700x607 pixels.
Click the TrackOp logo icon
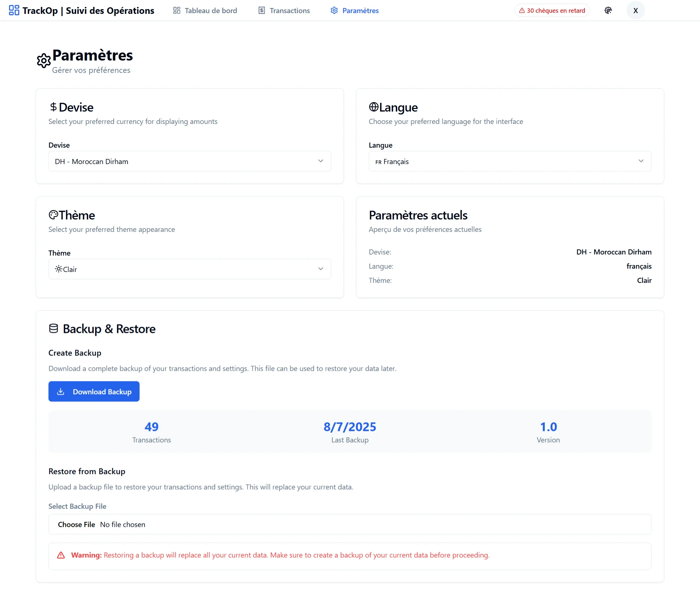[x=14, y=10]
